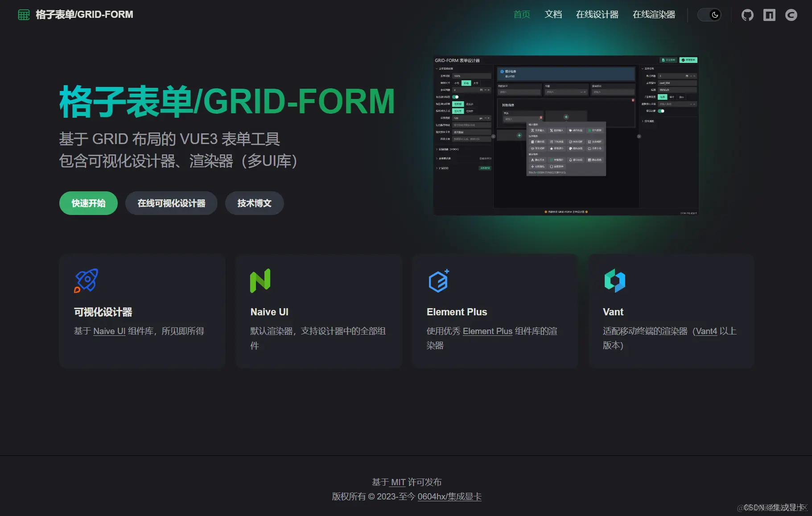
Task: Click the Element Plus logo icon
Action: point(439,281)
